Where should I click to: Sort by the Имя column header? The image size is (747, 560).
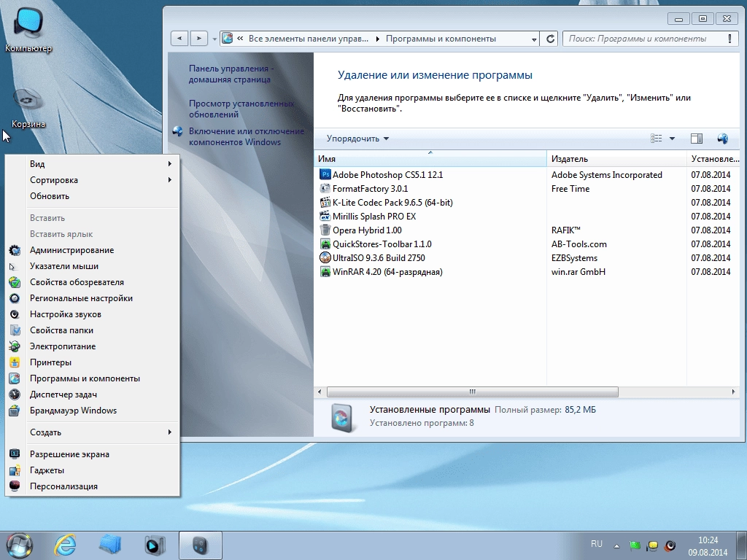(x=430, y=159)
